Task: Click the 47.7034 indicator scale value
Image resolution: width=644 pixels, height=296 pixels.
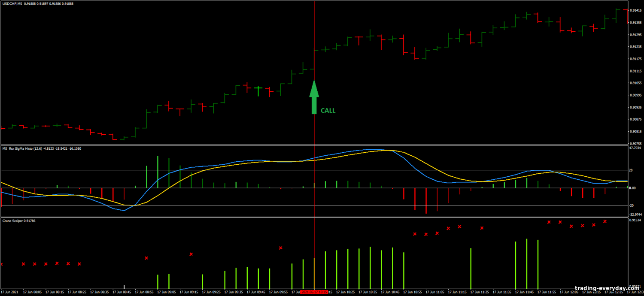Action: [x=635, y=148]
